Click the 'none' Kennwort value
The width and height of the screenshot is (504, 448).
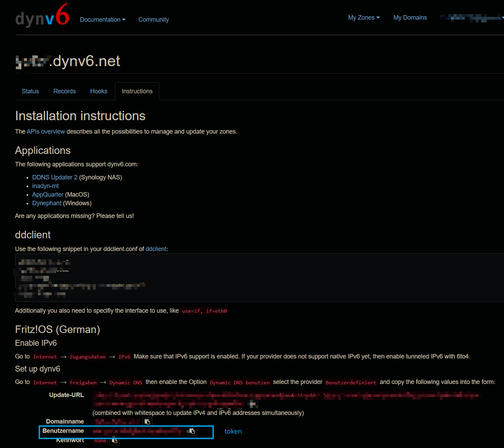[x=100, y=441]
